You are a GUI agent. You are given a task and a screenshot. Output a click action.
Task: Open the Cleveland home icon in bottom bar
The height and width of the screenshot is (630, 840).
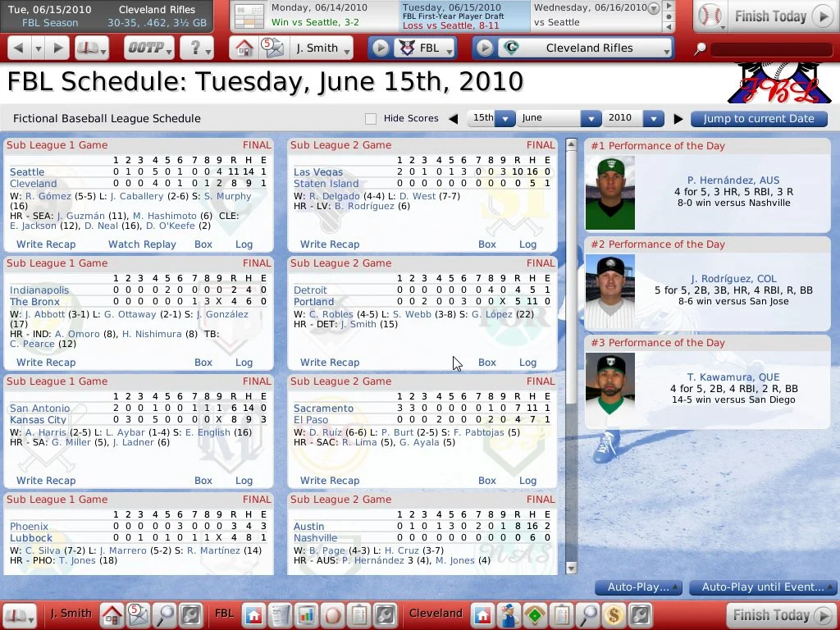[x=482, y=614]
